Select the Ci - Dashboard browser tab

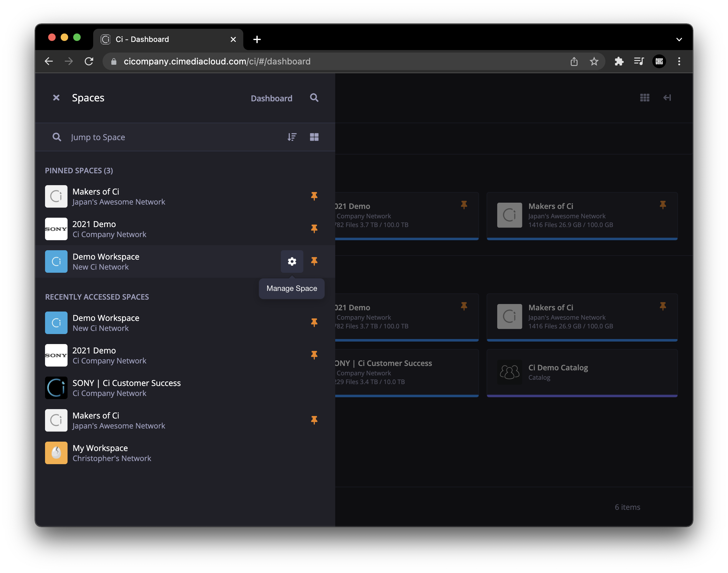(168, 39)
